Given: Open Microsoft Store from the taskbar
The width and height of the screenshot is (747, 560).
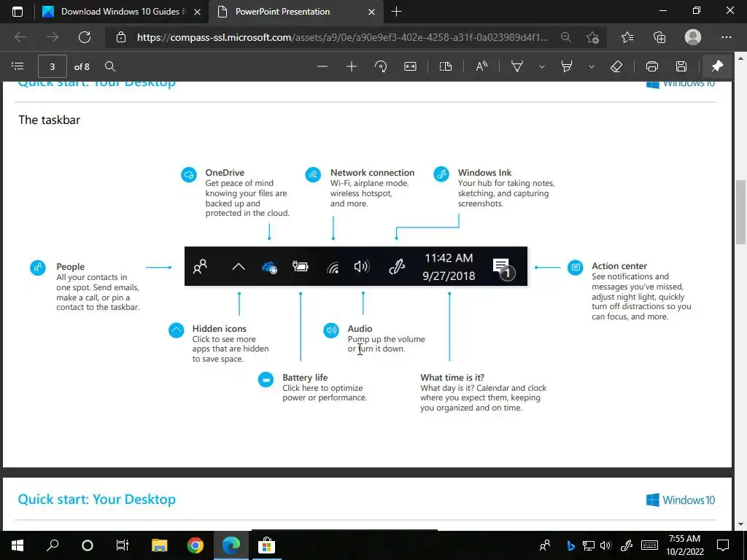Looking at the screenshot, I should click(267, 545).
